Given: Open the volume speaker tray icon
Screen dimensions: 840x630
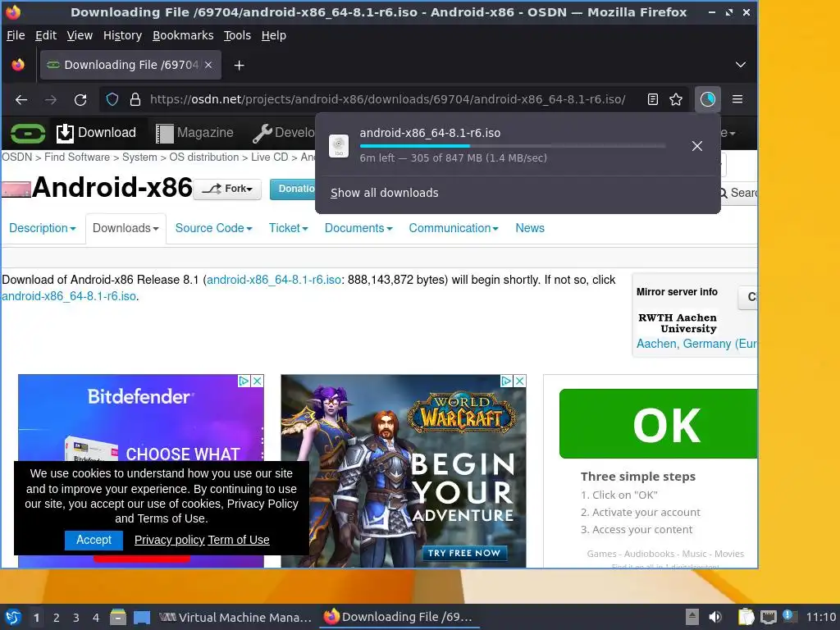Looking at the screenshot, I should (715, 617).
